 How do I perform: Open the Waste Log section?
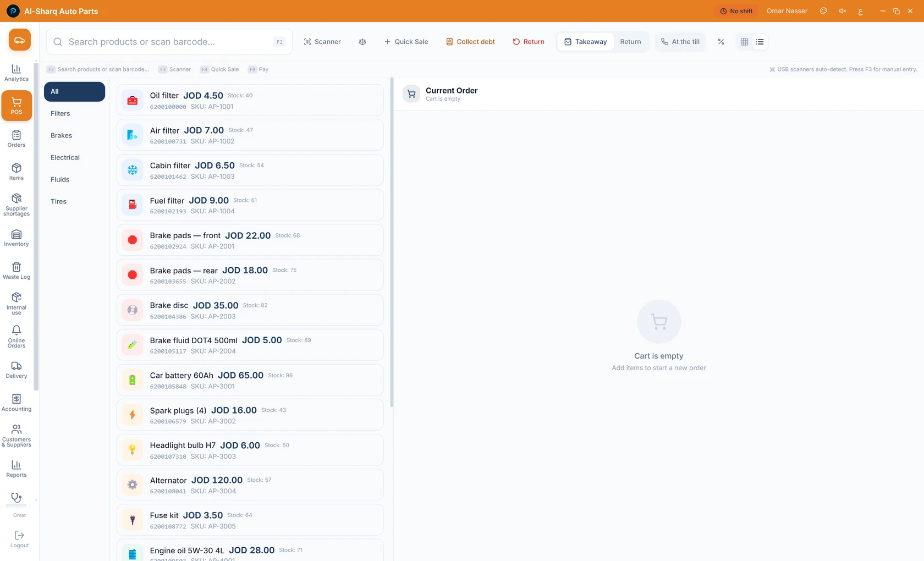16,271
